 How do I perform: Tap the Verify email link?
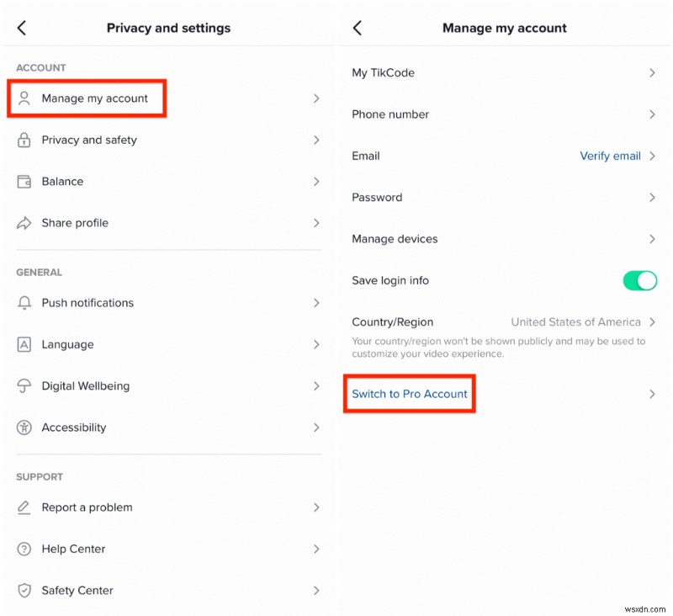pyautogui.click(x=610, y=156)
